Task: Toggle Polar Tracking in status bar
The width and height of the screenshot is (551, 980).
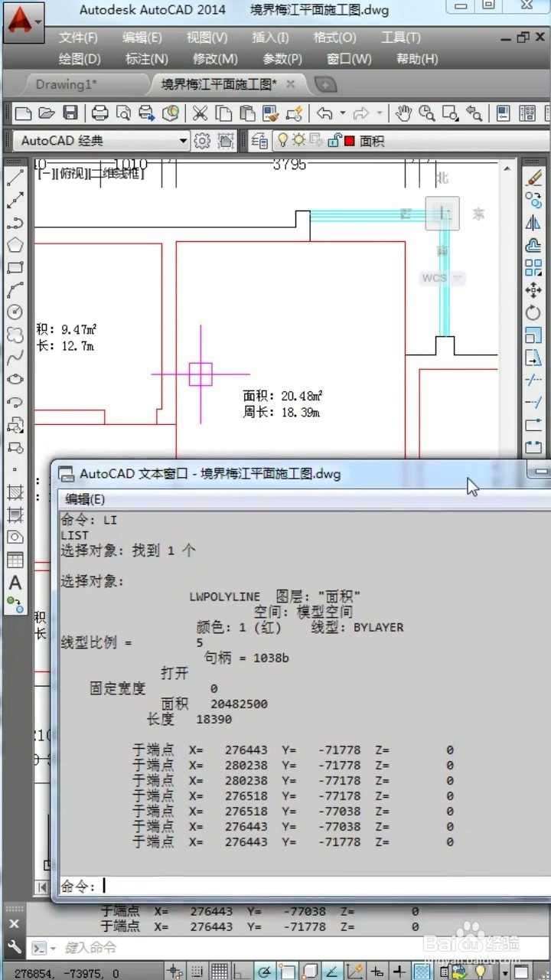Action: pos(265,972)
